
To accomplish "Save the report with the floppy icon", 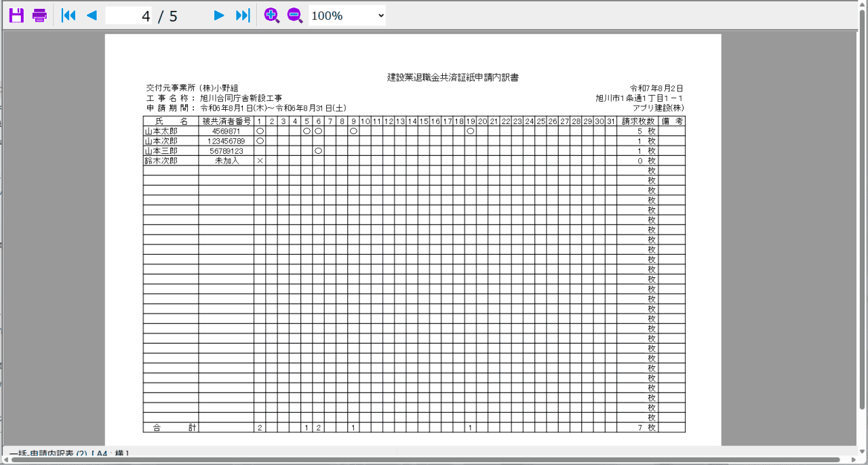I will (16, 16).
